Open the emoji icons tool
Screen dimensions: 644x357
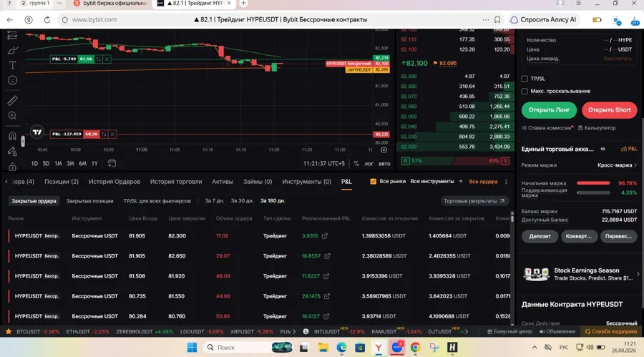click(13, 81)
